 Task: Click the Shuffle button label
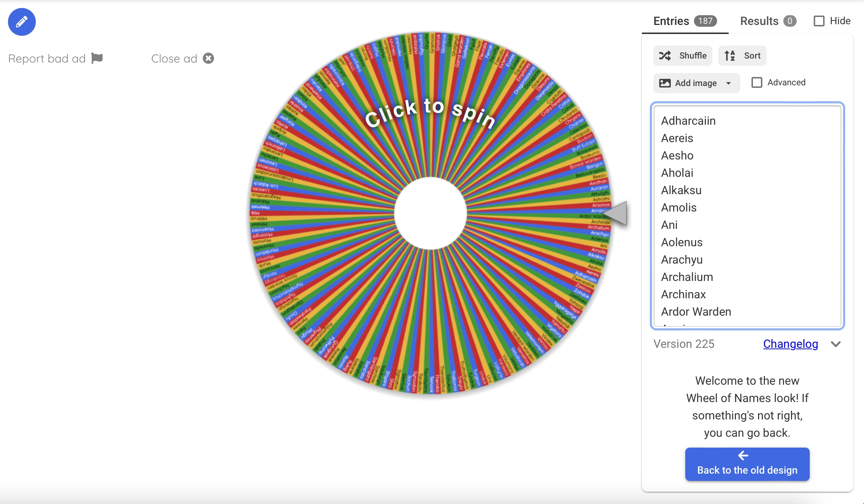[x=693, y=56]
